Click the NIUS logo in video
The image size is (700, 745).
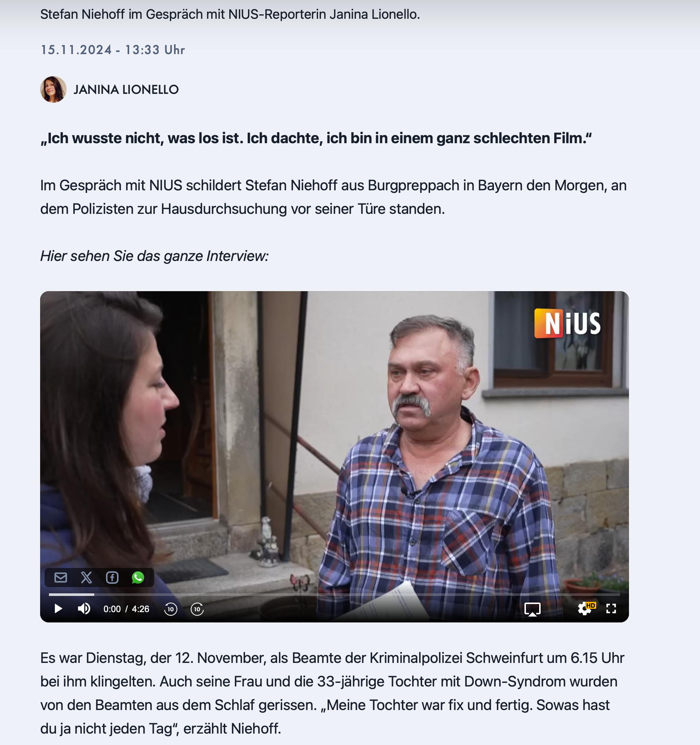pos(567,324)
